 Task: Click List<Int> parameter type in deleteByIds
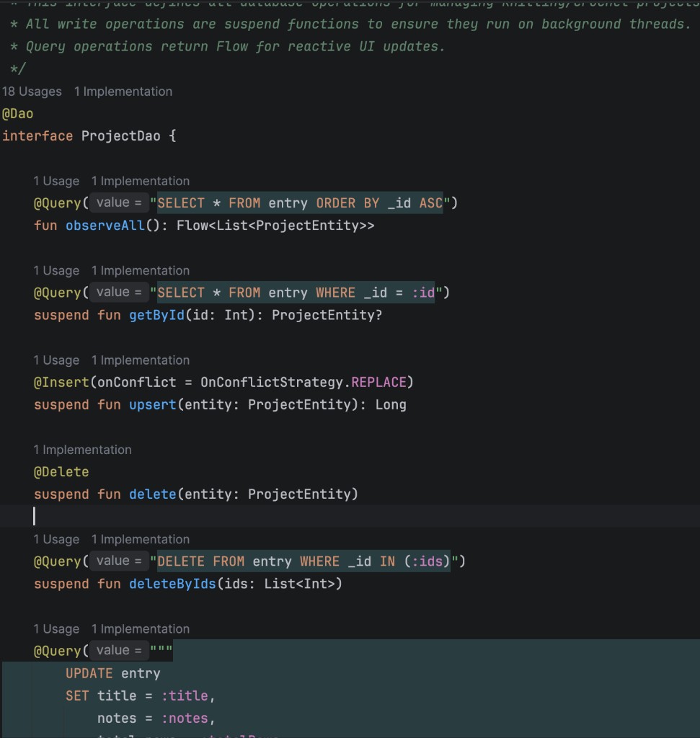(299, 584)
